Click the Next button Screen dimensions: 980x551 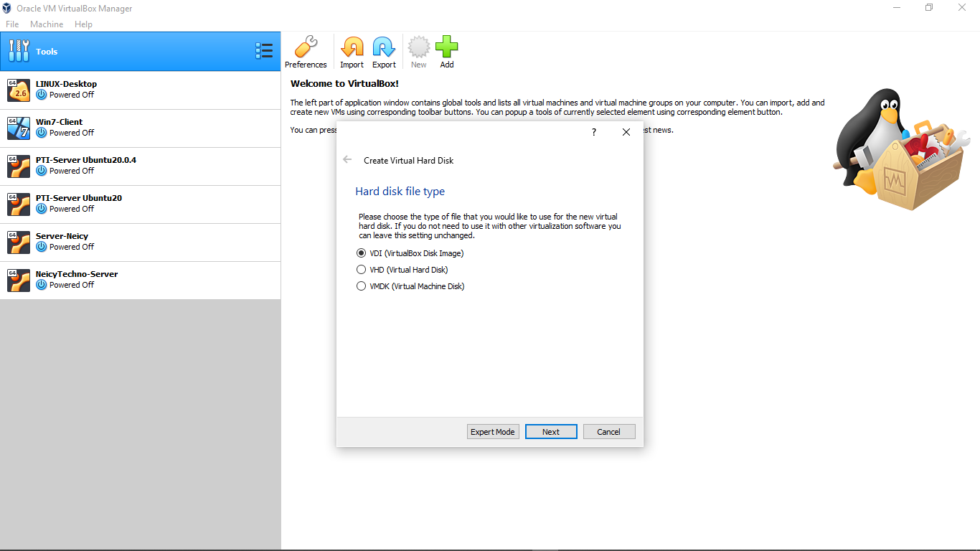click(551, 432)
